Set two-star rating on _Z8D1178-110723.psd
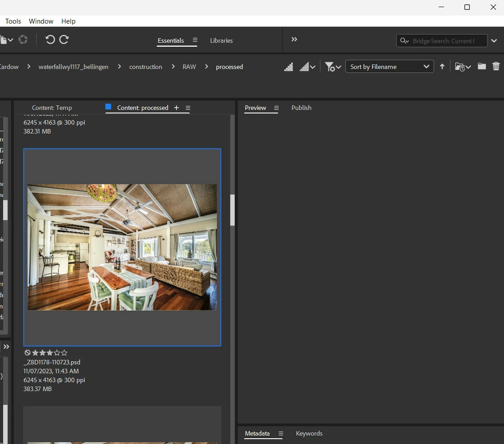 coord(42,353)
